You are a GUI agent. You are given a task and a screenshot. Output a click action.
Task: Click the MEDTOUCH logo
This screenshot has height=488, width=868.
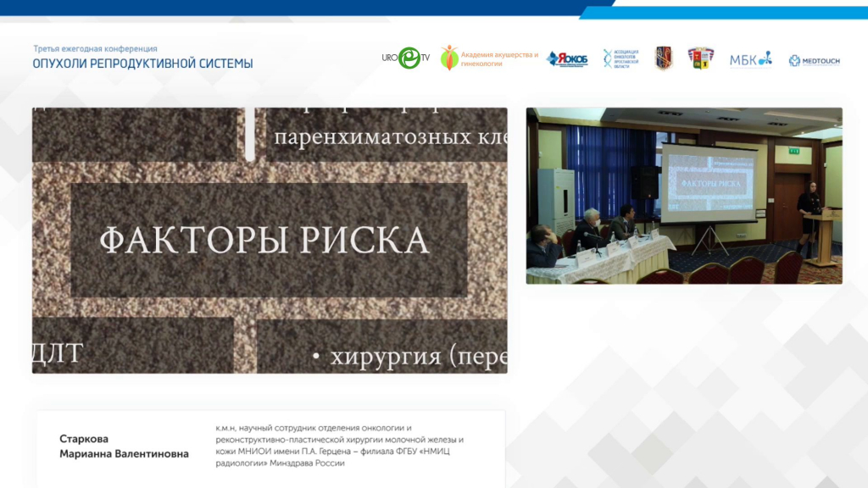pos(814,60)
